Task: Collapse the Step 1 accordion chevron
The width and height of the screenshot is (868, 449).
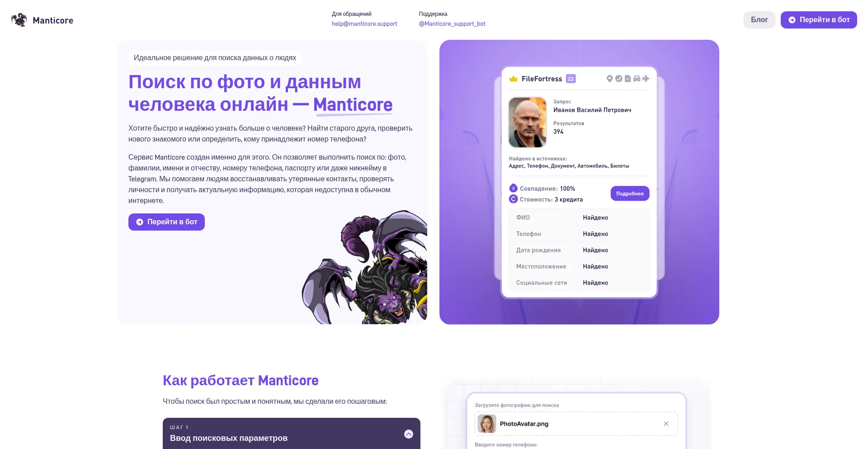Action: [x=408, y=434]
